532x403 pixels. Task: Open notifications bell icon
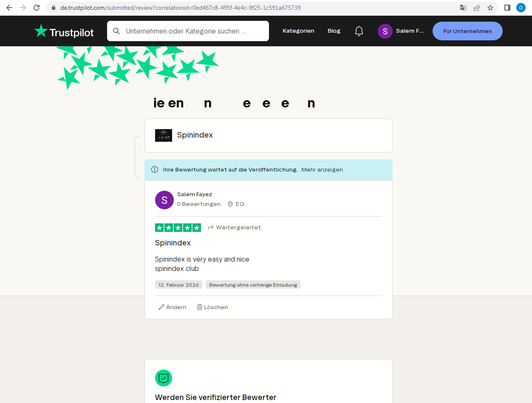(x=359, y=31)
